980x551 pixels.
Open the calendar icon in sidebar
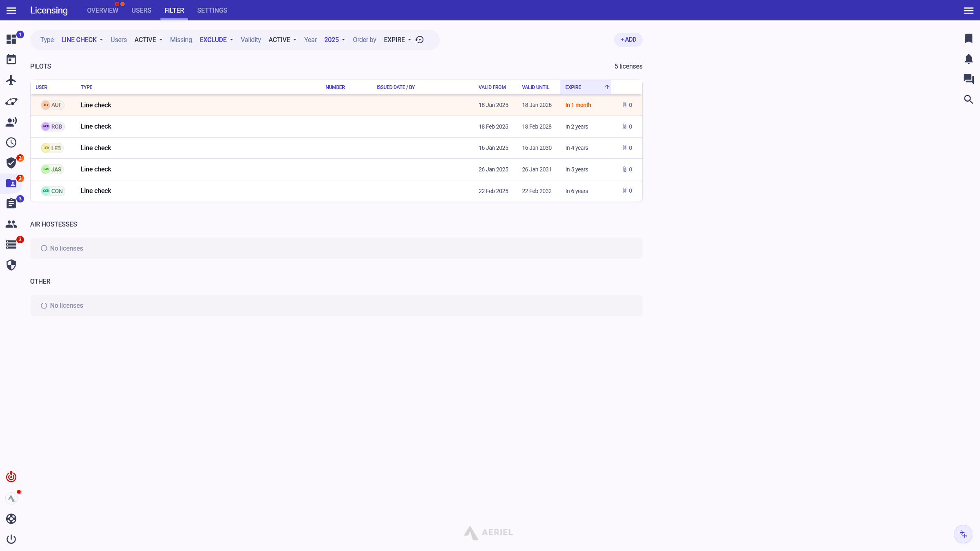11,60
